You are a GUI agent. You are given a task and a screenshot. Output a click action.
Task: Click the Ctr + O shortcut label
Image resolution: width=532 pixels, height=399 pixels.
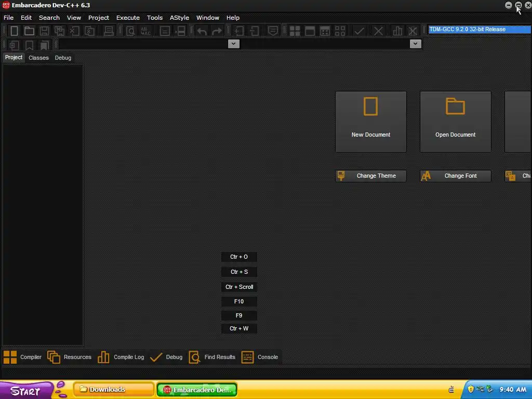[x=239, y=257]
